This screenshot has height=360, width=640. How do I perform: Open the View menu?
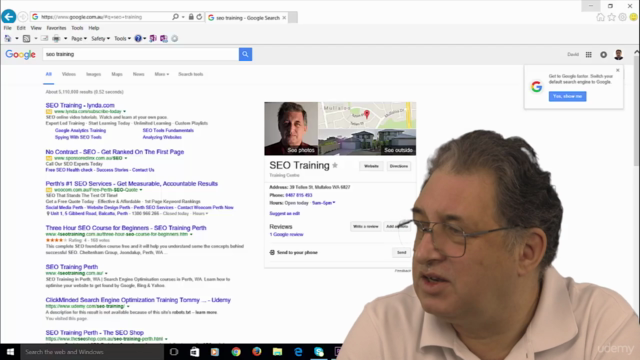coord(36,28)
